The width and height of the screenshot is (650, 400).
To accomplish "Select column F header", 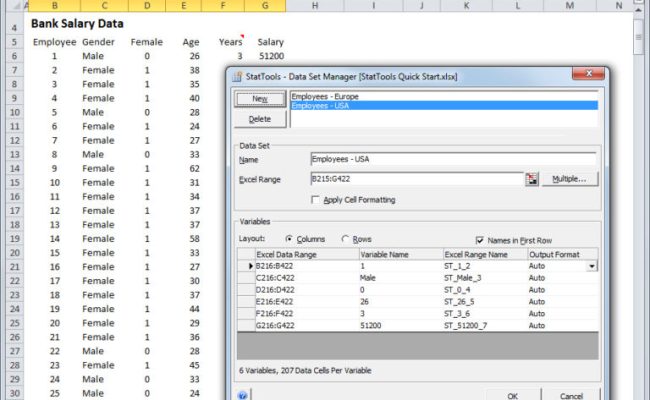I will (223, 5).
